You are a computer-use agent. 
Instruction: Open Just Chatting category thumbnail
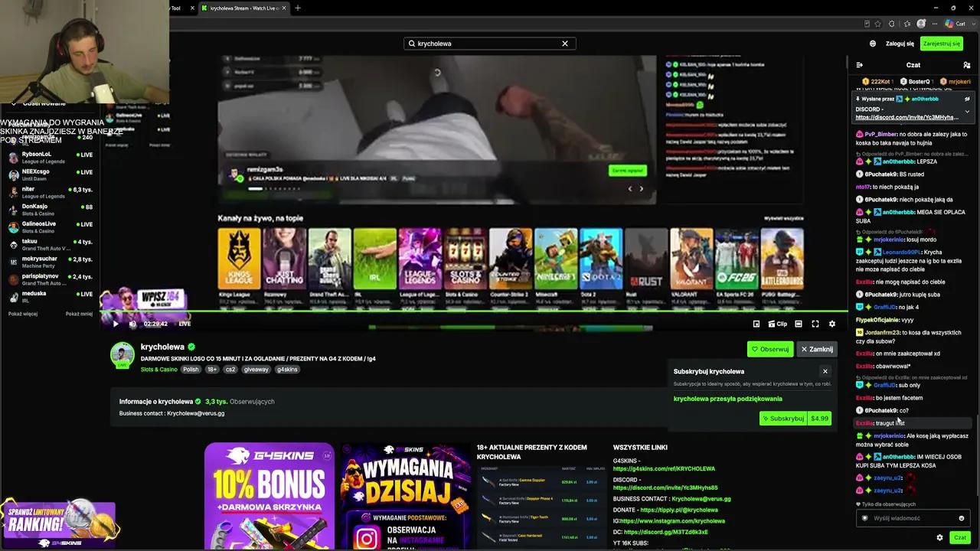point(284,258)
